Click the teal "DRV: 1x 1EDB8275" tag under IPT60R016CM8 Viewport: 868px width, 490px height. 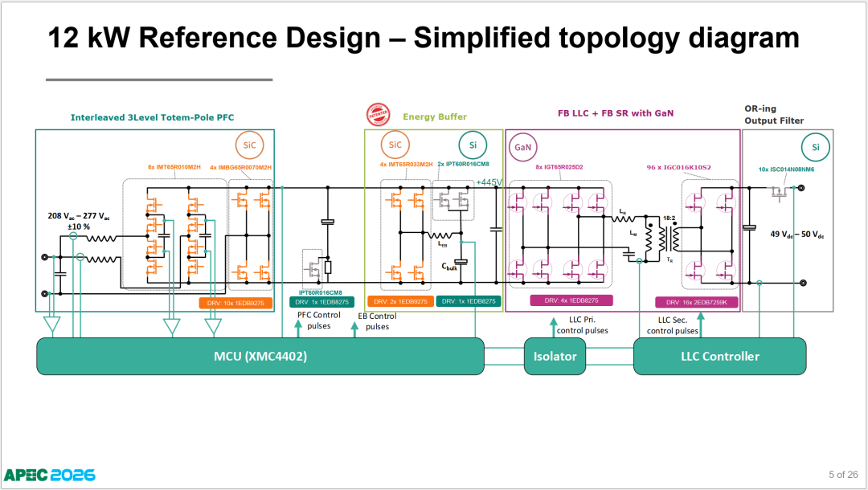click(321, 302)
